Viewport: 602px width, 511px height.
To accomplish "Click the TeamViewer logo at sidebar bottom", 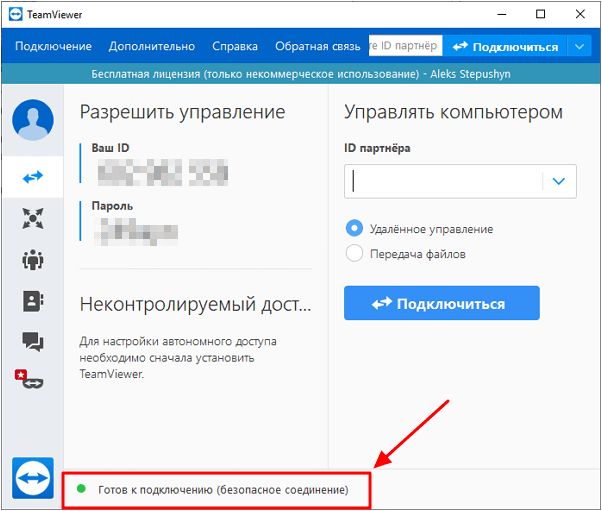I will click(33, 478).
